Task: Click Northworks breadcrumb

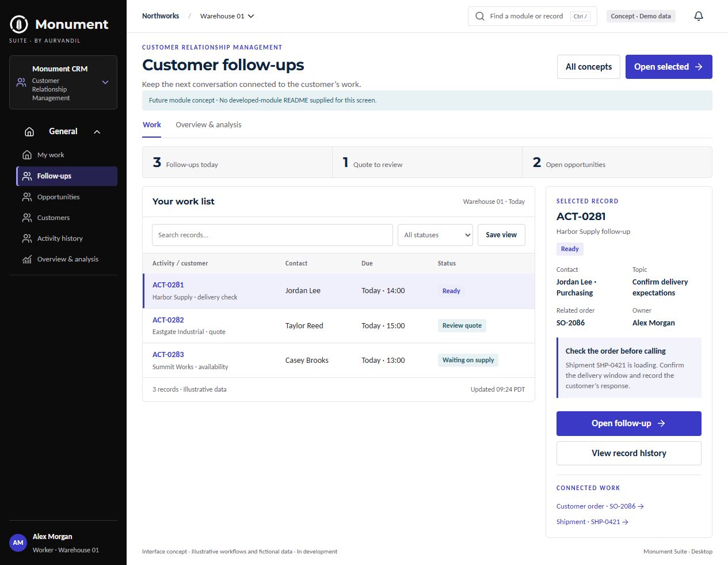Action: pos(161,16)
